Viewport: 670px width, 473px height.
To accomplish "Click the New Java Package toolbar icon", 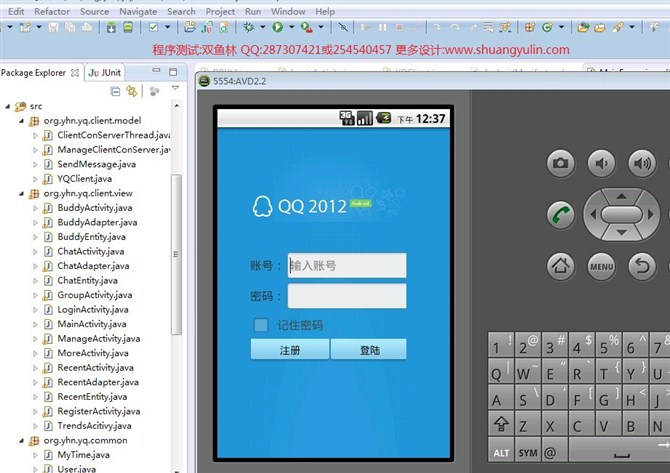I will (530, 27).
